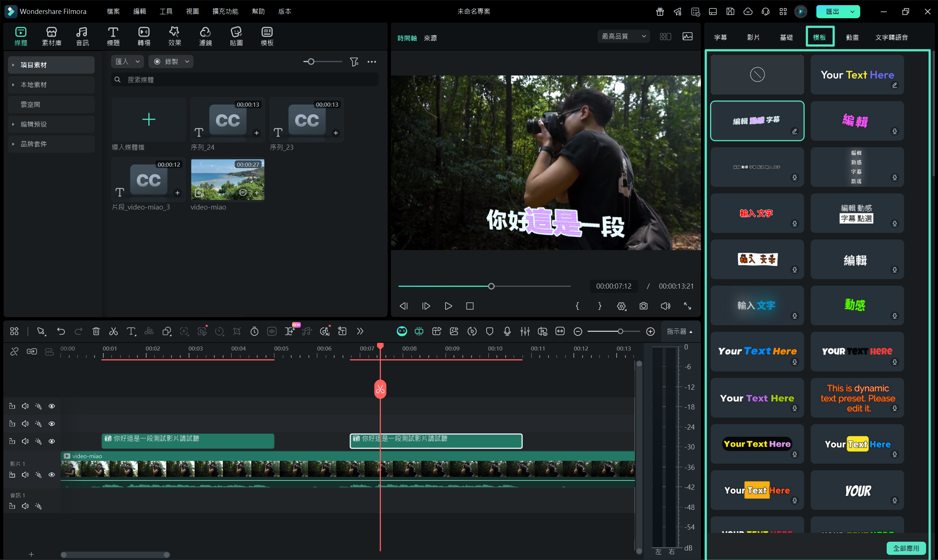
Task: Click the 全部應用 button
Action: (905, 548)
